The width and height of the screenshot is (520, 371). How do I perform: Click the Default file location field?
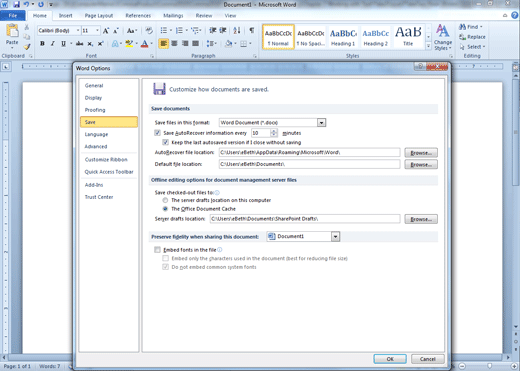point(309,164)
